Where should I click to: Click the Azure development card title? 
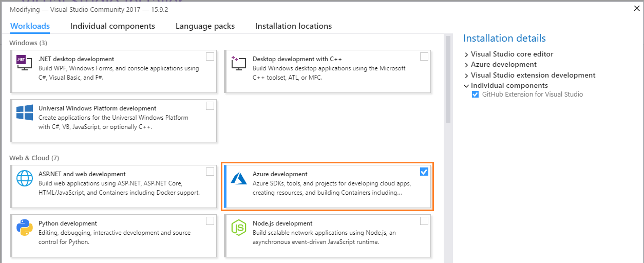coord(280,174)
